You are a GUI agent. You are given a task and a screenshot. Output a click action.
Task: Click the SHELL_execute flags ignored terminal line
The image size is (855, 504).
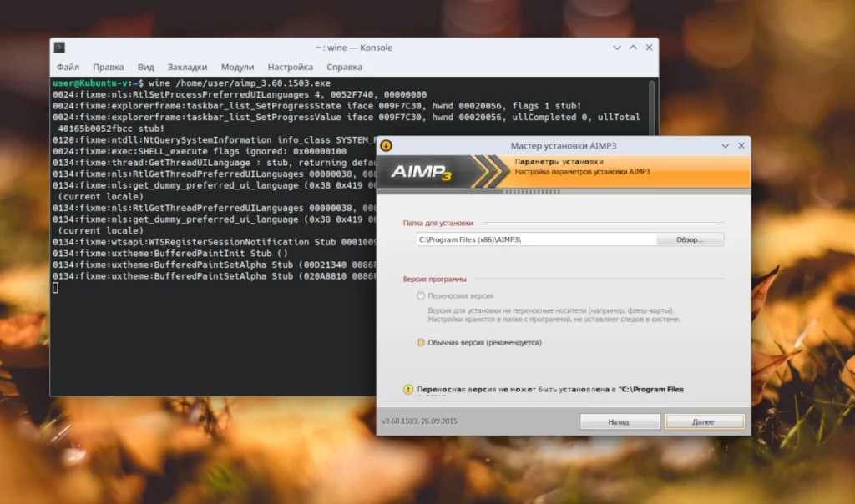point(199,152)
